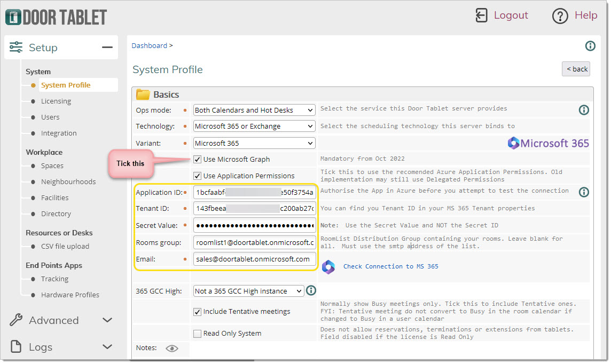Open the Variant dropdown

click(254, 143)
